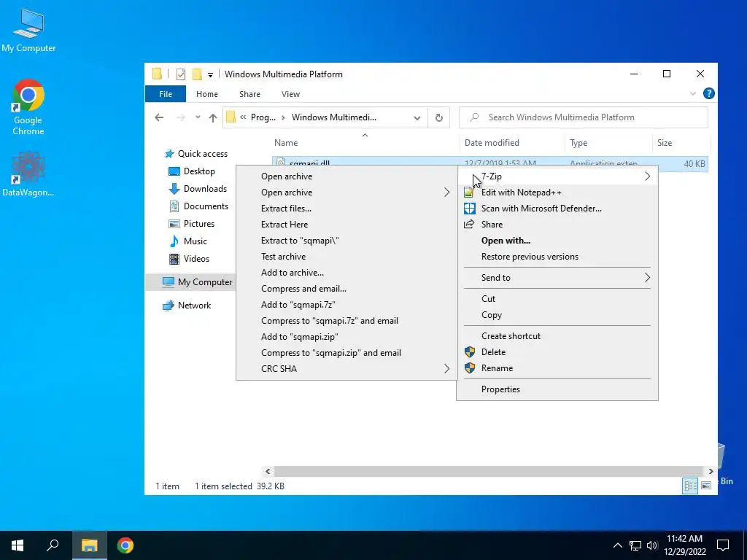Choose Add to "sqmapi.7z"

(x=347, y=304)
